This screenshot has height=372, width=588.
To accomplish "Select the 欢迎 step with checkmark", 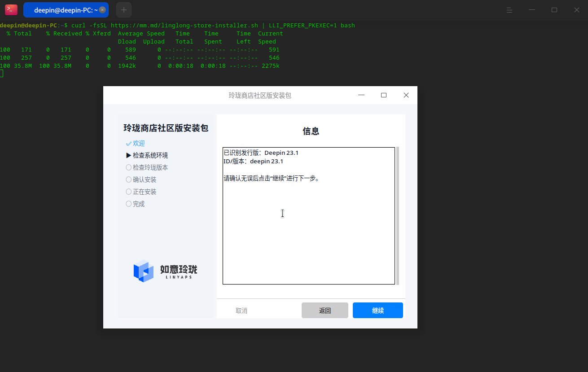I will 136,143.
